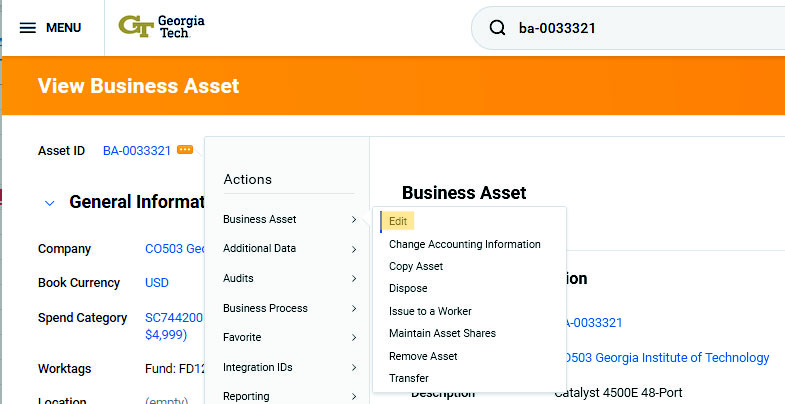The height and width of the screenshot is (404, 785).
Task: Expand the Reporting submenu arrow
Action: tap(354, 396)
